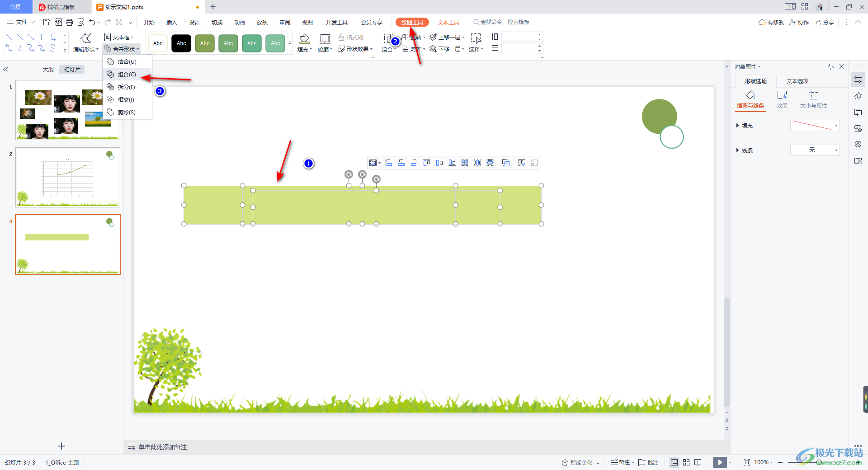Click the star animation sidebar icon
The image size is (868, 470).
coord(858,96)
